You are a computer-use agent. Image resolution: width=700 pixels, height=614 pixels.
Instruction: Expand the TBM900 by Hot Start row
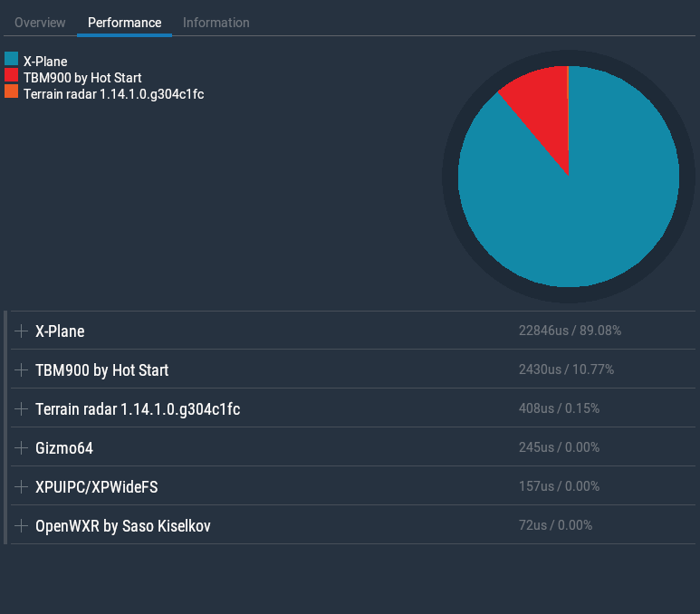[22, 370]
